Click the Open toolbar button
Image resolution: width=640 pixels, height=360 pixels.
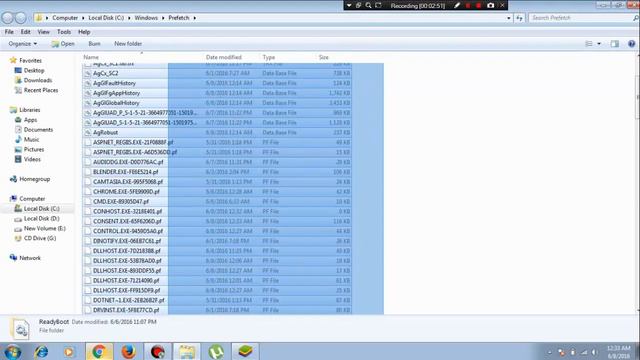[63, 44]
